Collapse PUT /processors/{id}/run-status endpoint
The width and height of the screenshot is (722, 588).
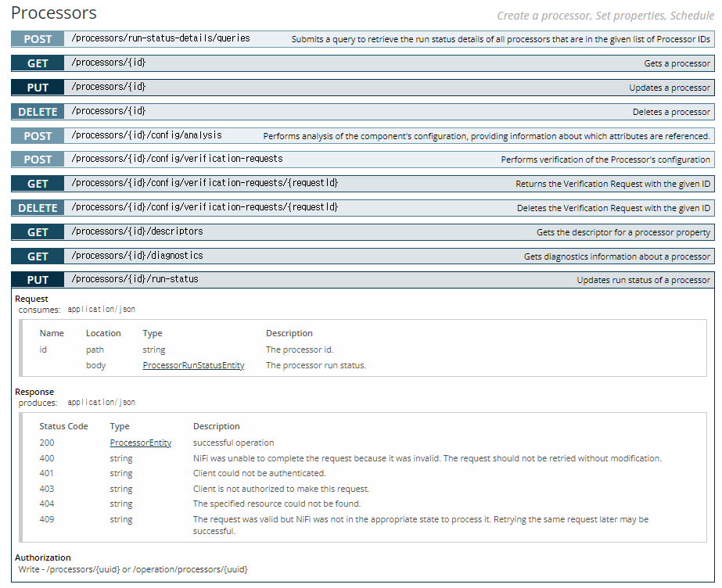click(x=363, y=280)
